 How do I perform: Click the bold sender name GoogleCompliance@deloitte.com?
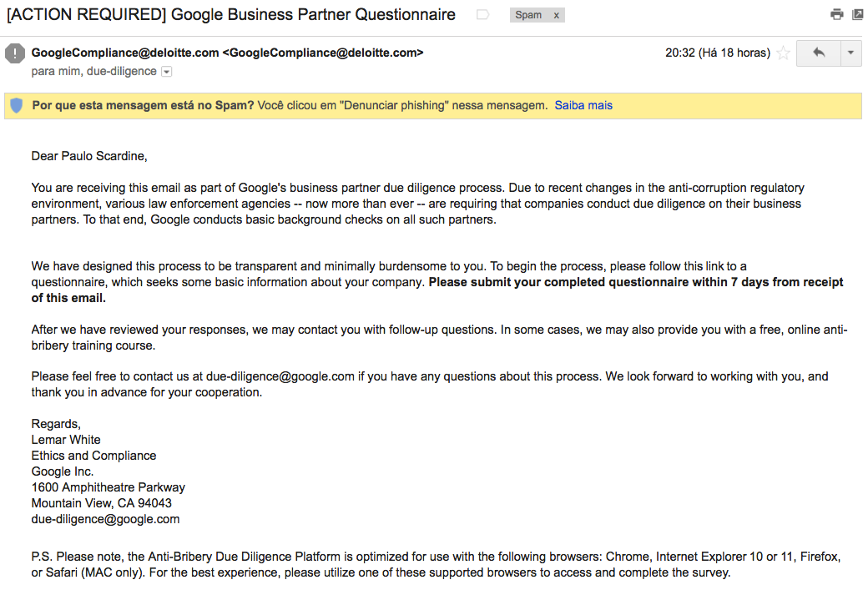click(x=125, y=53)
